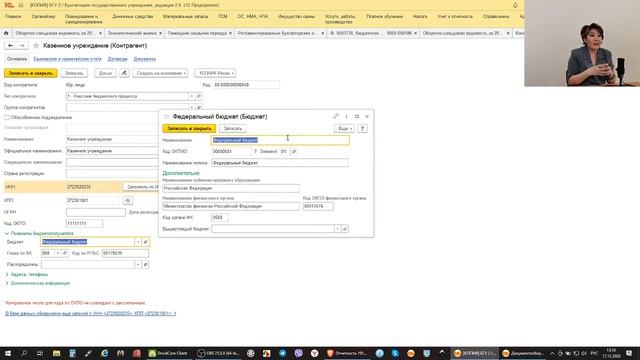Image resolution: width=640 pixels, height=360 pixels.
Task: Open the vertical dots menu of dialog
Action: tap(347, 116)
